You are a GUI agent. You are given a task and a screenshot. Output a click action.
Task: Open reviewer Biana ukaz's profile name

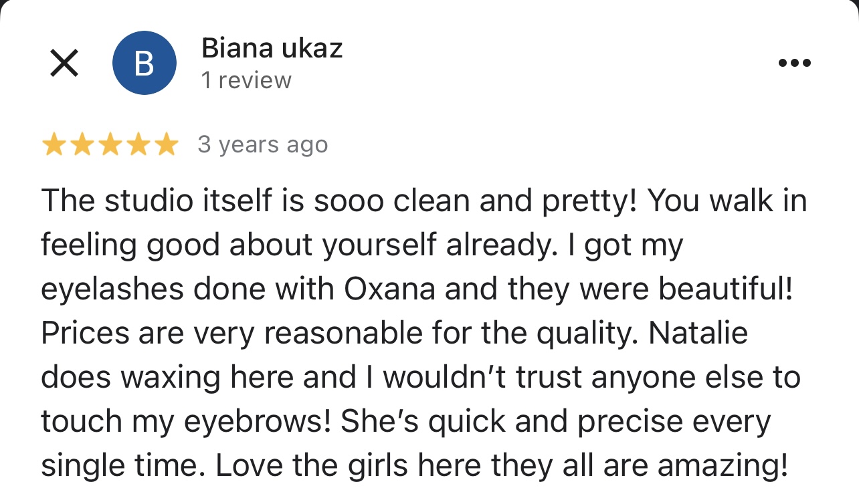[x=272, y=48]
